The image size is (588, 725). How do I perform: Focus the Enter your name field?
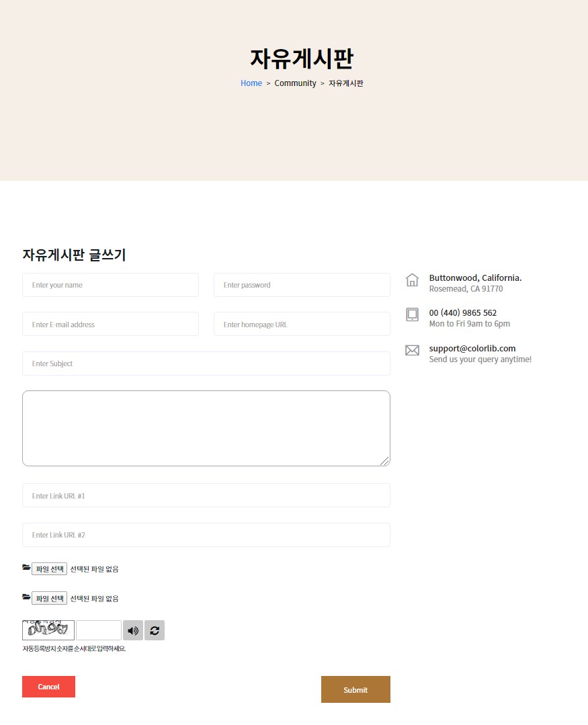click(110, 285)
